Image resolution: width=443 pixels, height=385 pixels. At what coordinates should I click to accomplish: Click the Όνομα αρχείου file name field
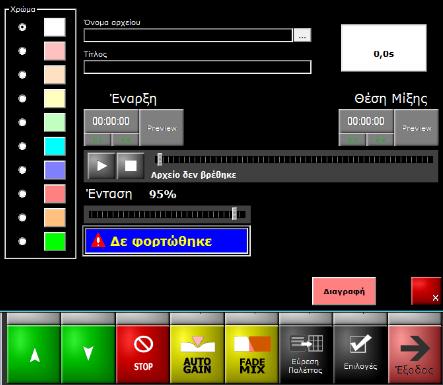[188, 35]
